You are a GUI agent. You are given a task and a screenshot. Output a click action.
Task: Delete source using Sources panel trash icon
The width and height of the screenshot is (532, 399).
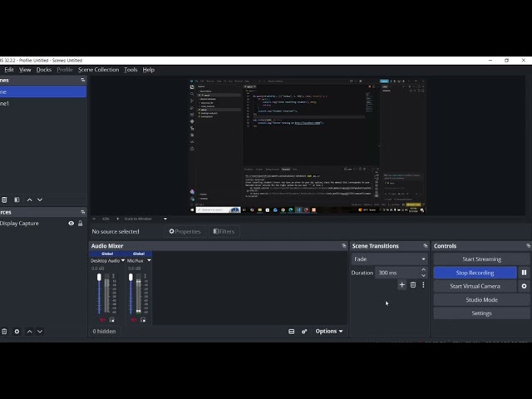pos(4,332)
